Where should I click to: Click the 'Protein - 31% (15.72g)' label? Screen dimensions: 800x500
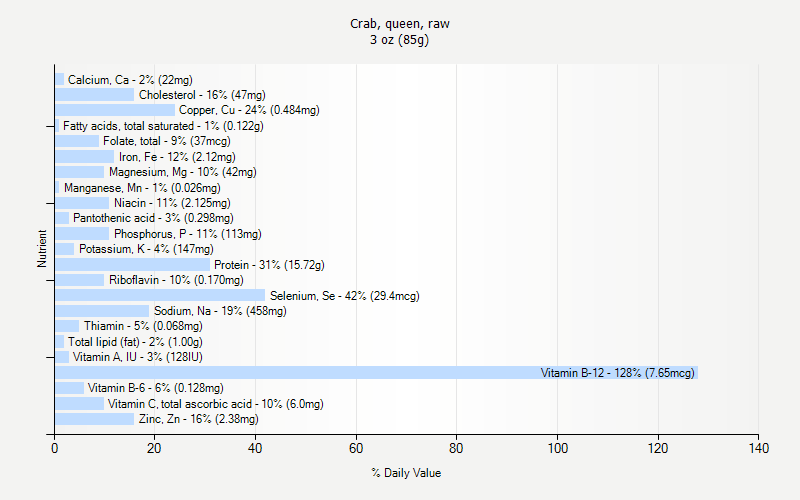tap(269, 265)
